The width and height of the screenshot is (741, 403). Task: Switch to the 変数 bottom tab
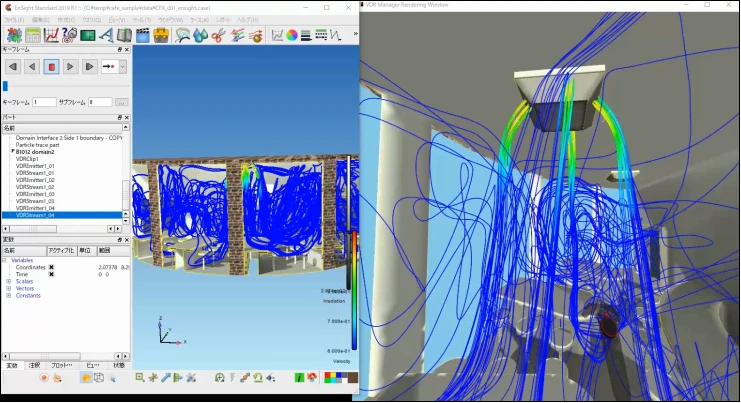pos(12,365)
